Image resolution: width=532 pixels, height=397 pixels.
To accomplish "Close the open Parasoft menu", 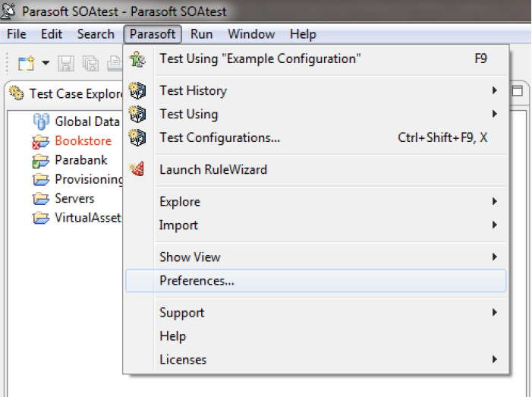I will coord(153,34).
